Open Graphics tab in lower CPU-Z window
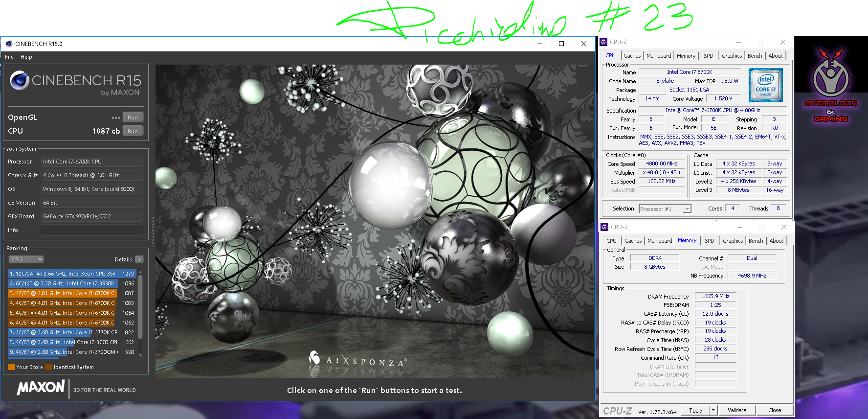This screenshot has width=868, height=419. click(x=733, y=241)
